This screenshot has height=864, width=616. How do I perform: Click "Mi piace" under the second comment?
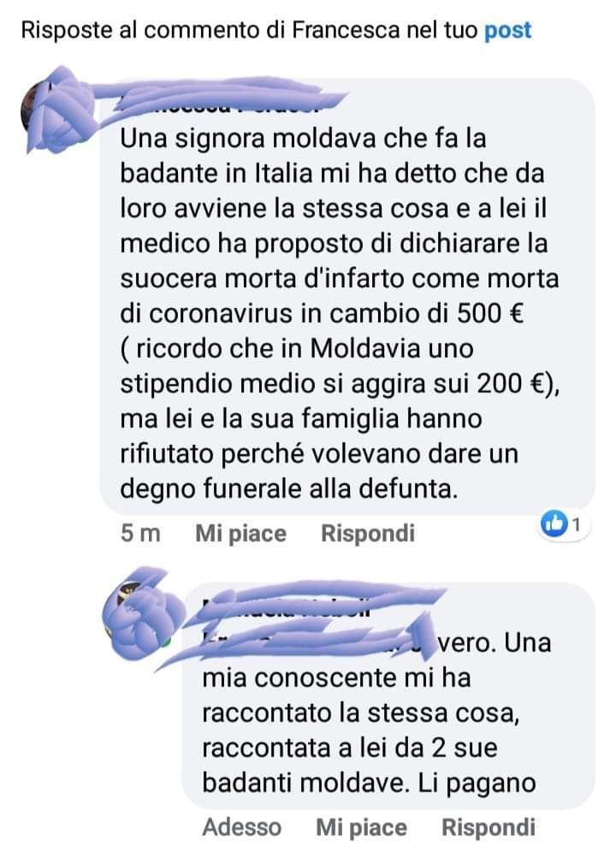click(x=361, y=827)
